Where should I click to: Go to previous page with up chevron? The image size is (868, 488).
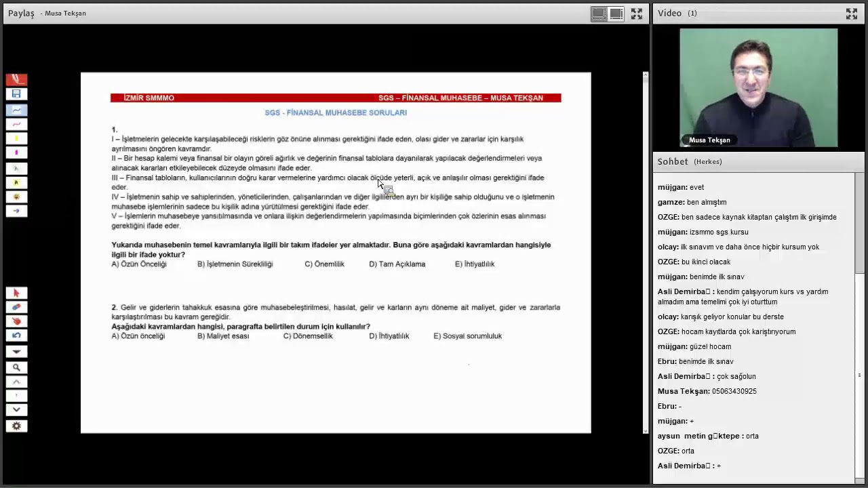[16, 382]
